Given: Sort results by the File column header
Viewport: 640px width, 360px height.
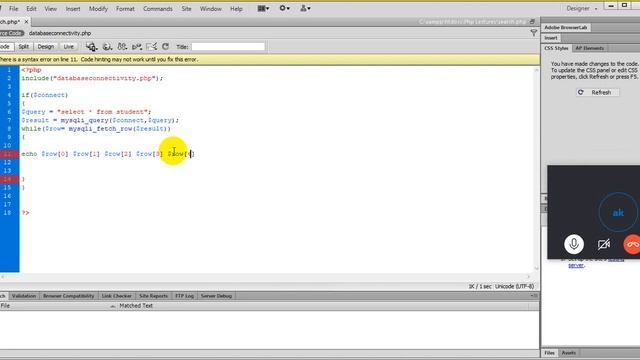Looking at the screenshot, I should [x=57, y=306].
